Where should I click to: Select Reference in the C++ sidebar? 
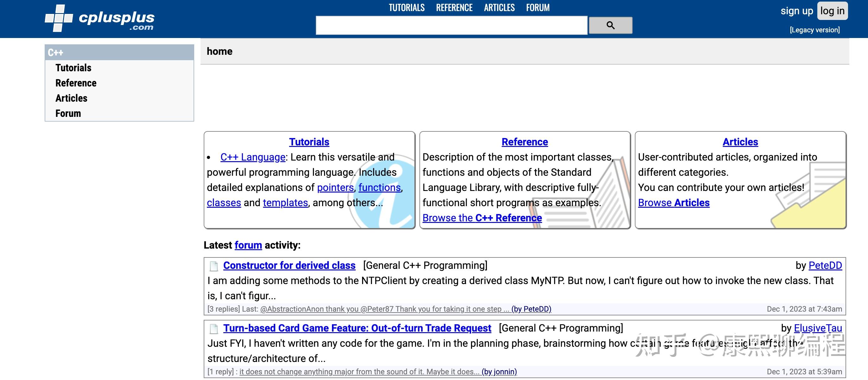76,83
